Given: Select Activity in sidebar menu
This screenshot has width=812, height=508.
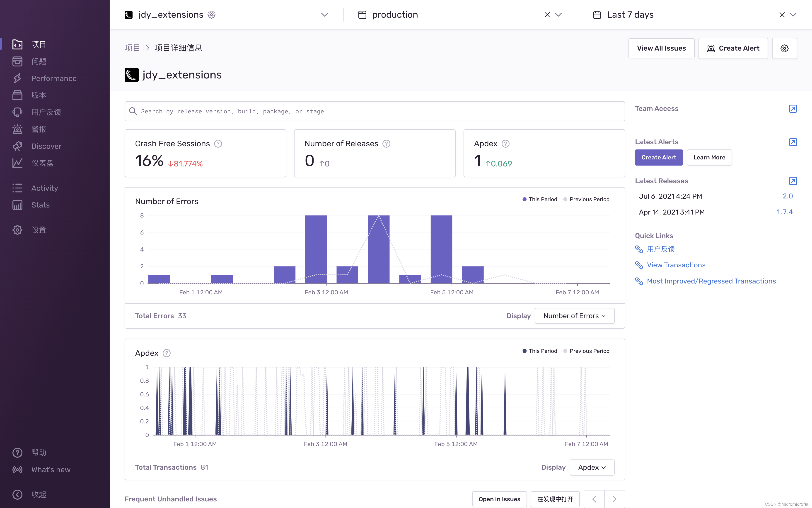Looking at the screenshot, I should tap(45, 188).
